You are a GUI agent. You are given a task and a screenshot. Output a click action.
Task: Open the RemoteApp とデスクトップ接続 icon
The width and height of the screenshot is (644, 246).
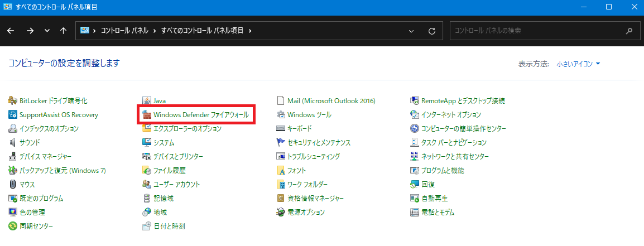pos(415,100)
